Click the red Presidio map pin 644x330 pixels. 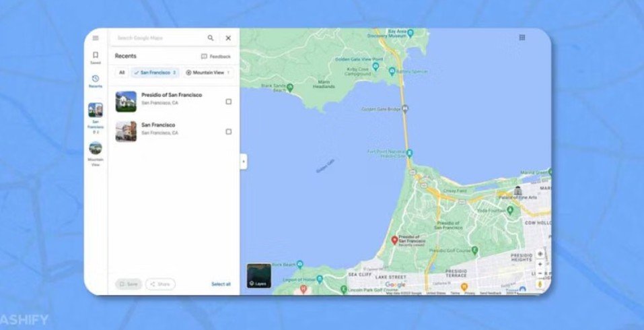point(394,240)
